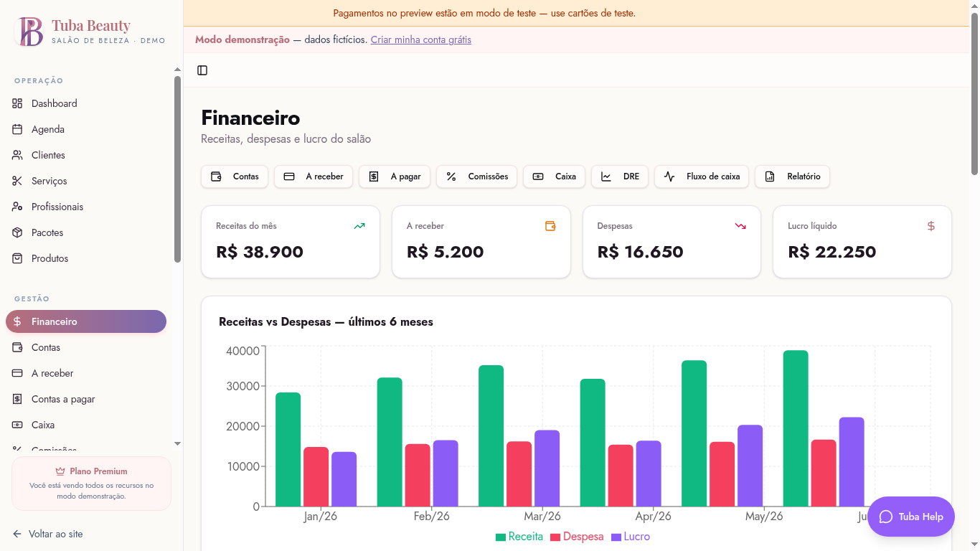Click the R$ 16.650 Despesas value
The image size is (980, 551).
click(640, 252)
